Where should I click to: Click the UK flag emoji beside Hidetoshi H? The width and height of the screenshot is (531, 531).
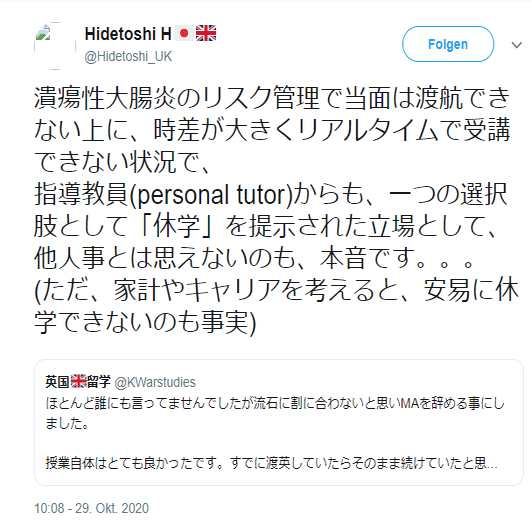tap(206, 33)
